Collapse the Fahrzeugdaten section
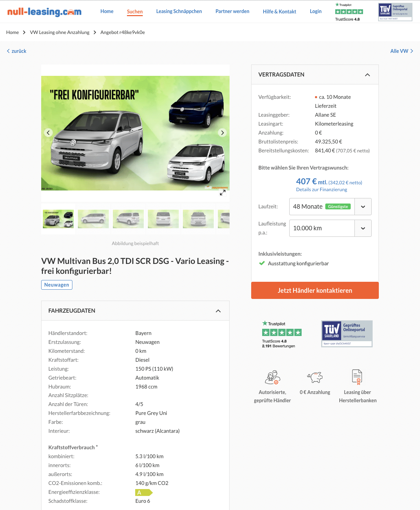The width and height of the screenshot is (420, 510). point(218,311)
